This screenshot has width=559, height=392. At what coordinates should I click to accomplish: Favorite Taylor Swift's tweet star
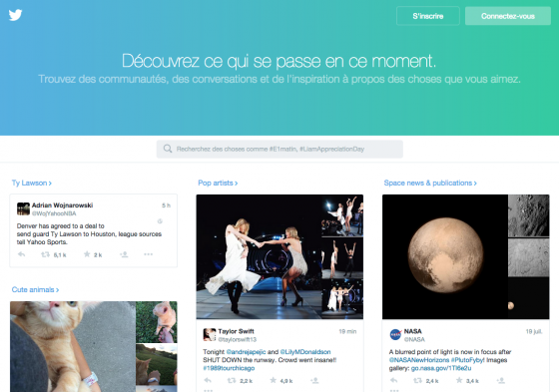point(274,381)
